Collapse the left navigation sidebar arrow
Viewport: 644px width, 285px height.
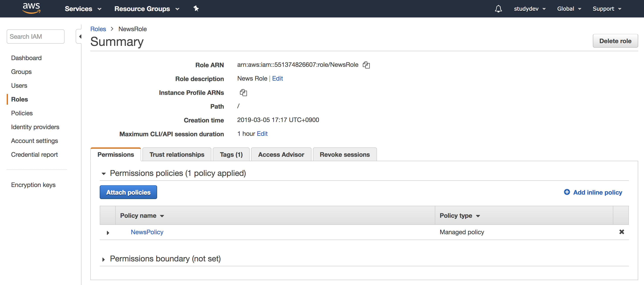coord(80,37)
